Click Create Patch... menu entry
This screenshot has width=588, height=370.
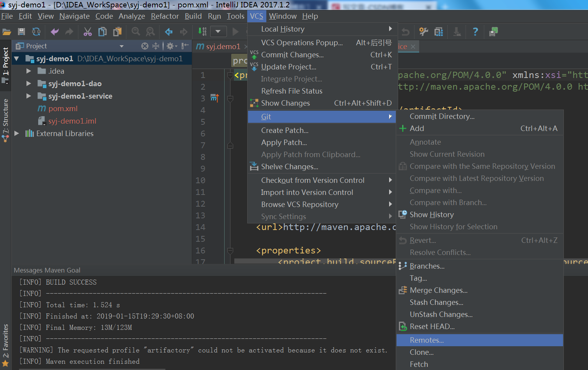322,130
